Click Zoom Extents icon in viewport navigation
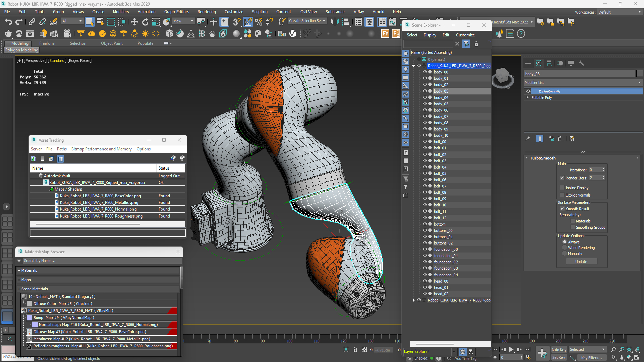 pyautogui.click(x=629, y=350)
